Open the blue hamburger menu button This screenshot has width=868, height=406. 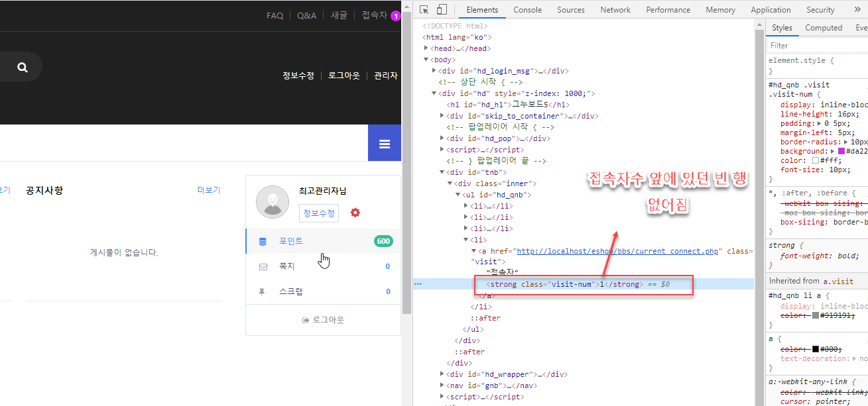click(x=385, y=143)
